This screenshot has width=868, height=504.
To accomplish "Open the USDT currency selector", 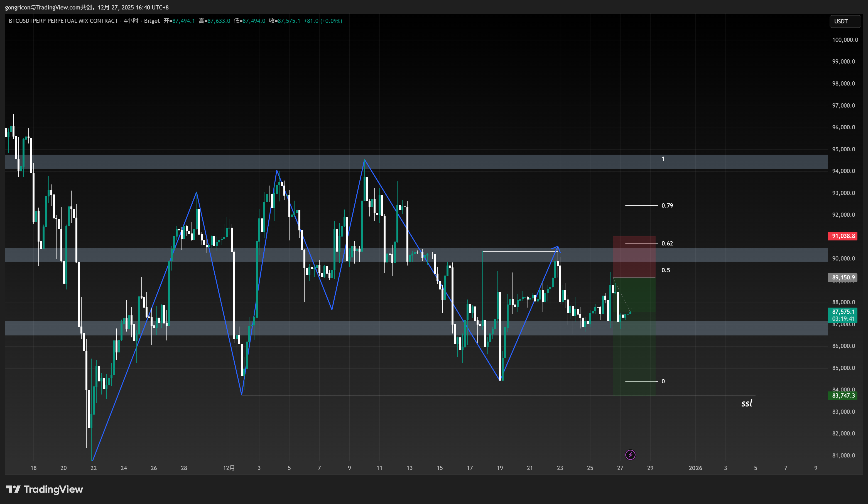I will click(x=845, y=21).
